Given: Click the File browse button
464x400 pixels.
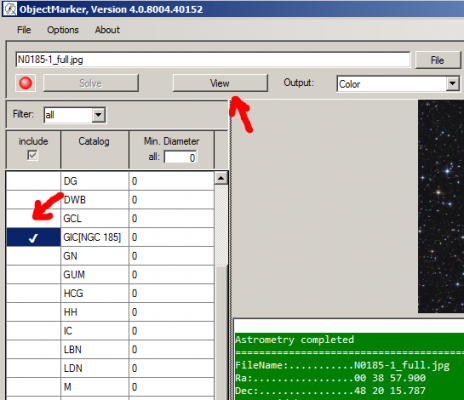Looking at the screenshot, I should [x=438, y=60].
